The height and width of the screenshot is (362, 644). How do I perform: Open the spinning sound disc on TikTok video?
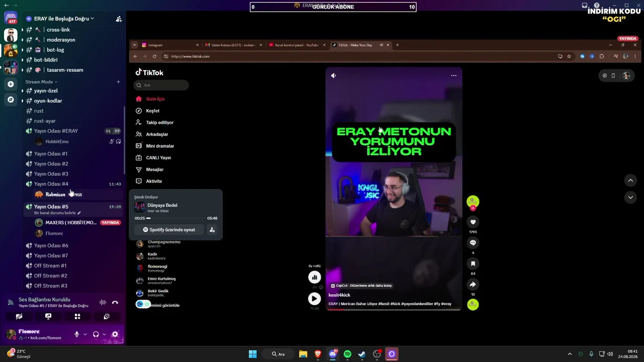point(473,304)
